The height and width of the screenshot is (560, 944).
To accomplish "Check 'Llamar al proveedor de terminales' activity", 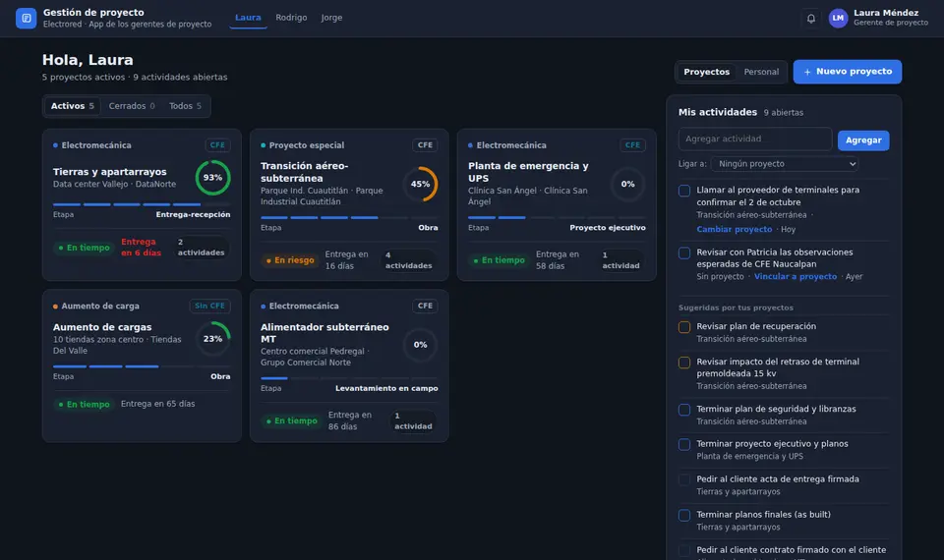I will tap(684, 191).
